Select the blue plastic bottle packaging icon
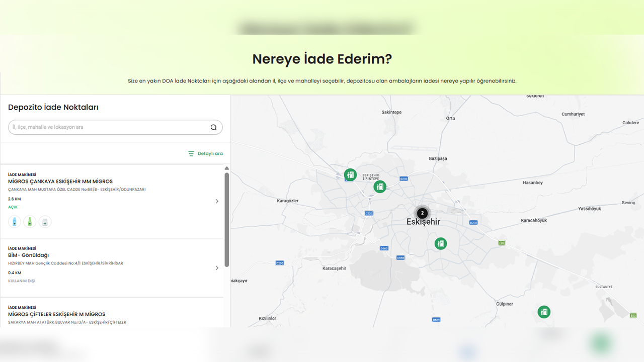 click(x=15, y=222)
